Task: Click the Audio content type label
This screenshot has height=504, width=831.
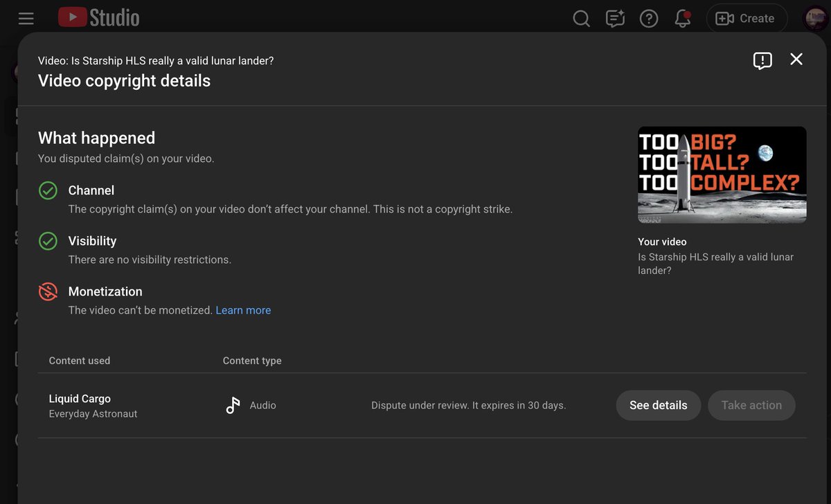Action: tap(263, 406)
